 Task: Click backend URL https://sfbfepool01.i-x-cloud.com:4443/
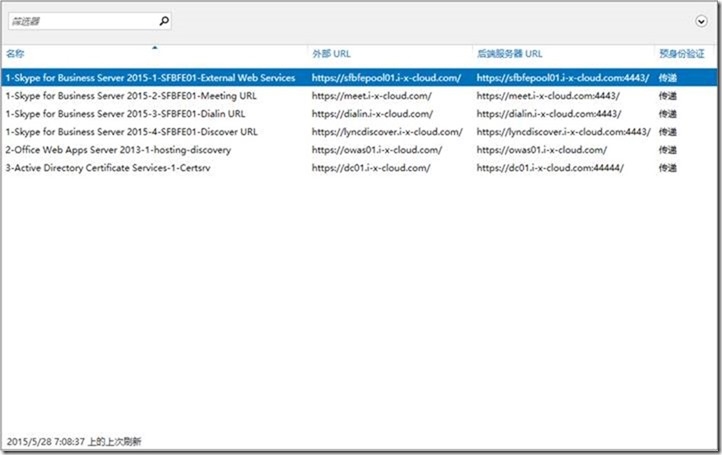[563, 78]
